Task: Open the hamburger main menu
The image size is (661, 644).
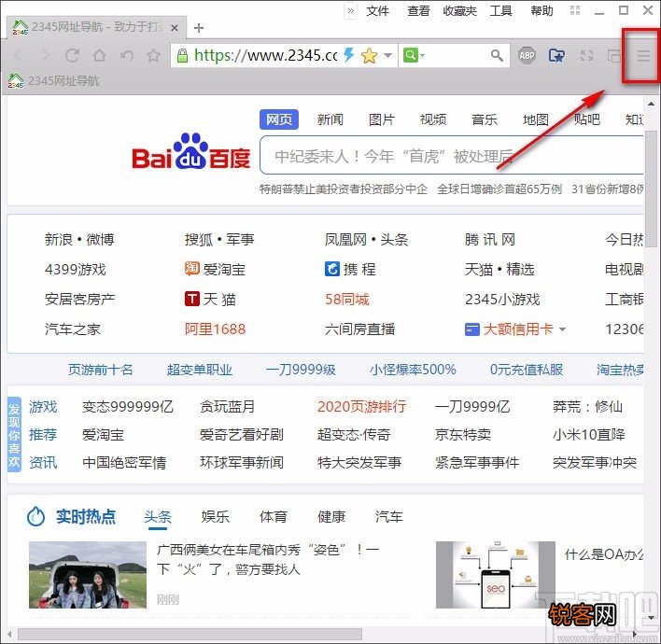Action: (x=643, y=55)
